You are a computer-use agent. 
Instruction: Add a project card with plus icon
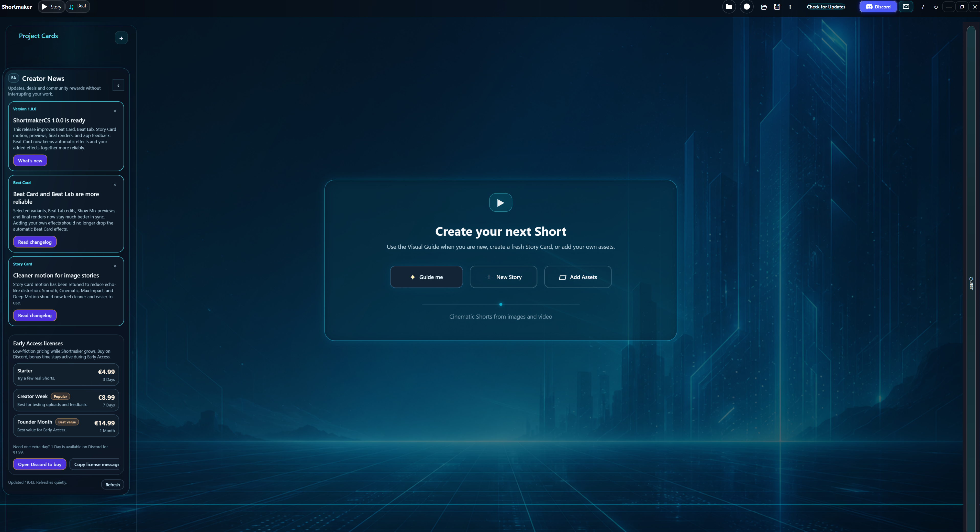[x=121, y=38]
